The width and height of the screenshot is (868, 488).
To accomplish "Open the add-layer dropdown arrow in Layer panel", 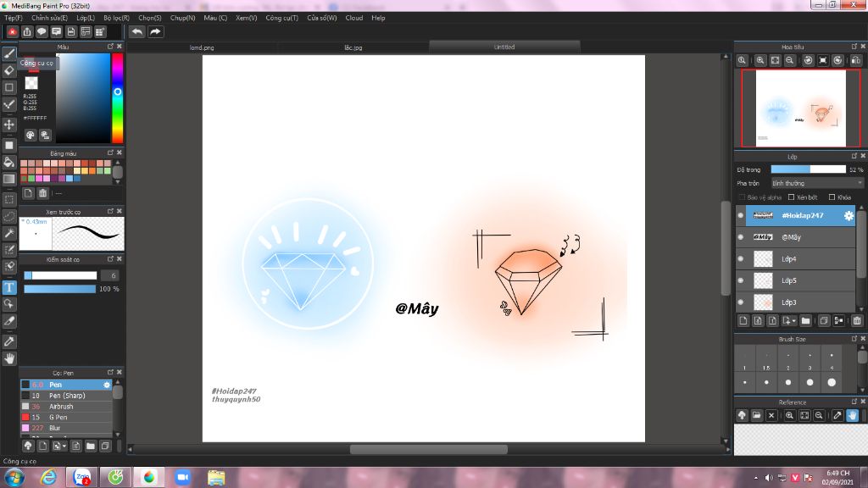I will [793, 321].
